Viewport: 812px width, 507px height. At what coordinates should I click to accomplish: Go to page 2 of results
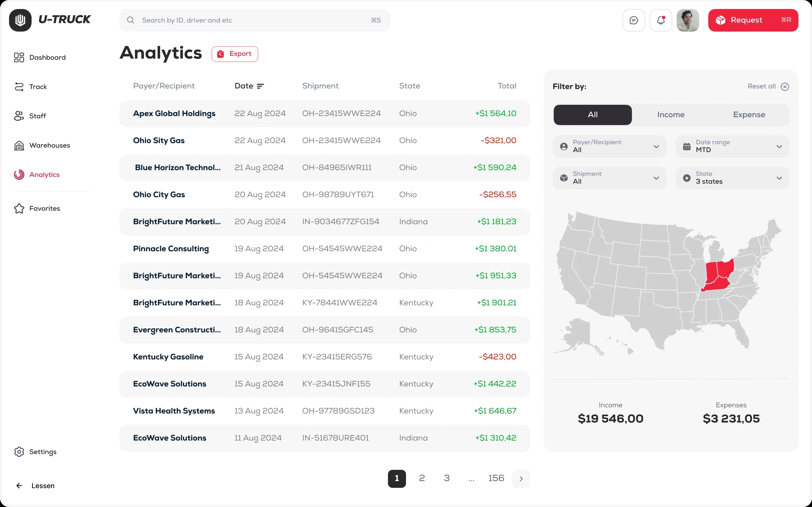click(x=422, y=478)
